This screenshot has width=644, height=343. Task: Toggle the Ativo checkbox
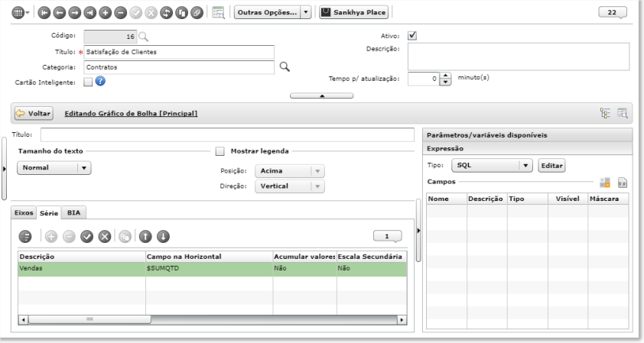click(x=412, y=36)
